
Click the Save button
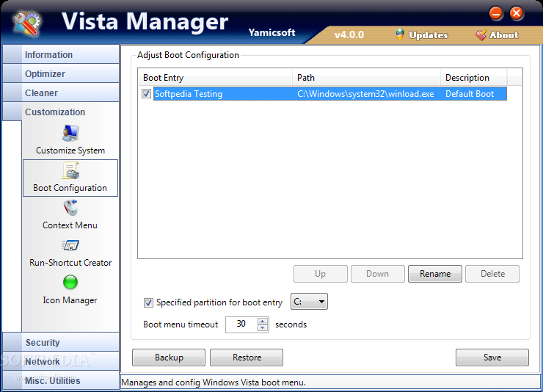click(492, 357)
